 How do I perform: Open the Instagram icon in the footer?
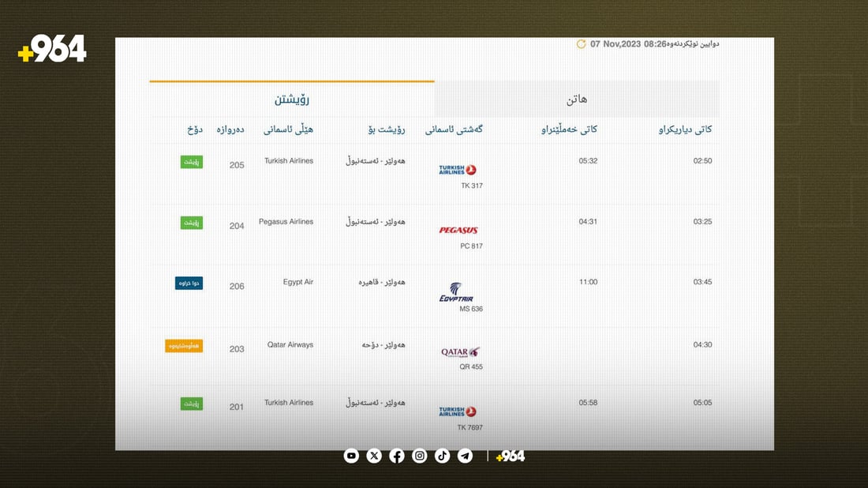click(420, 456)
